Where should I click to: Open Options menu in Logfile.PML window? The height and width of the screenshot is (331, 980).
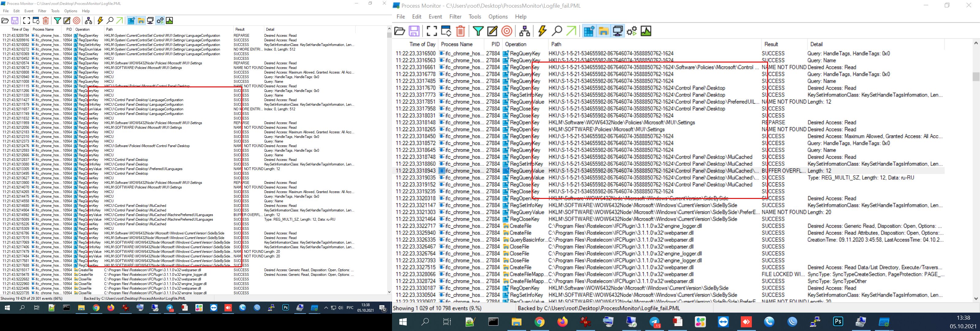pyautogui.click(x=71, y=11)
